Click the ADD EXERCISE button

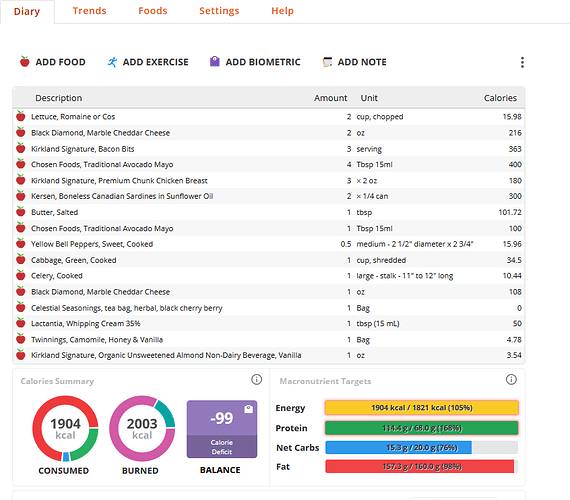[x=148, y=62]
